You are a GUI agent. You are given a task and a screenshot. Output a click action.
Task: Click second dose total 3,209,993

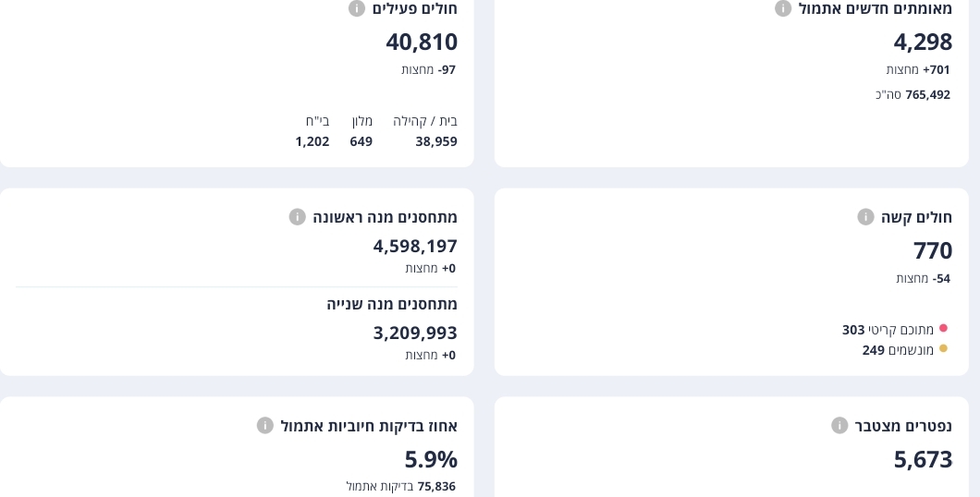tap(415, 333)
